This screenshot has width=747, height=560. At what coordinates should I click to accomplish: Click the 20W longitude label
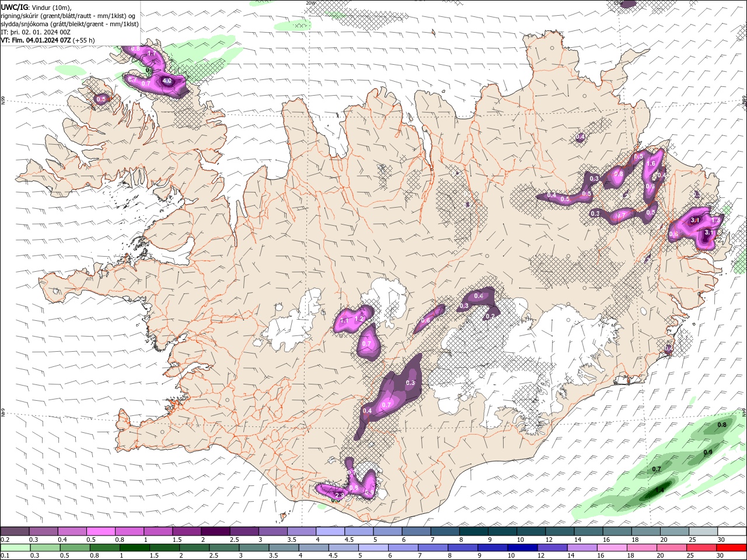pos(310,3)
